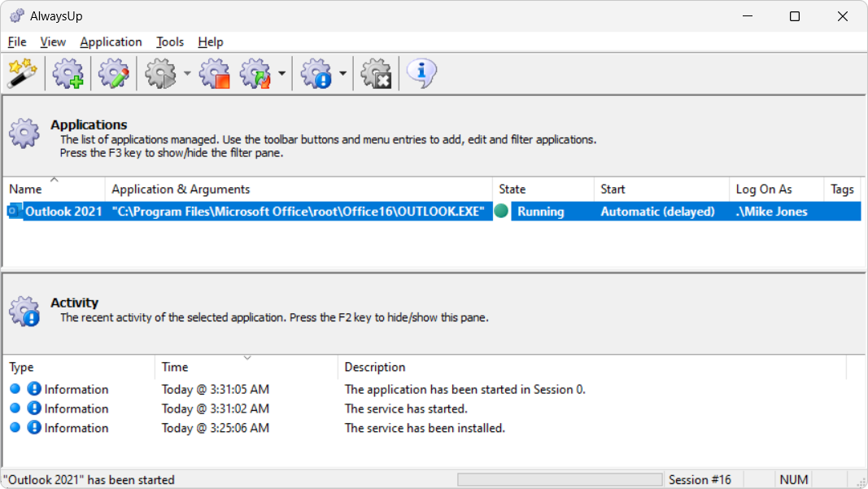This screenshot has width=868, height=489.
Task: Sort activity by Time column header
Action: click(x=246, y=367)
